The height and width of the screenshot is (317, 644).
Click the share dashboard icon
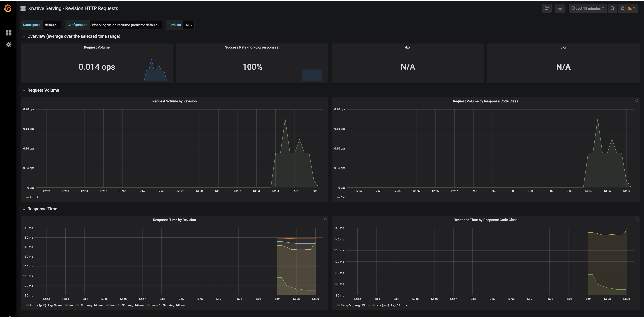(547, 8)
